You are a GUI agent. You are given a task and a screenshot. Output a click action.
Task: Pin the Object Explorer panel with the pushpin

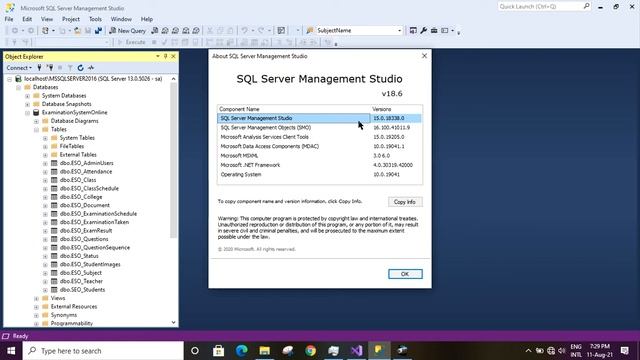(165, 56)
